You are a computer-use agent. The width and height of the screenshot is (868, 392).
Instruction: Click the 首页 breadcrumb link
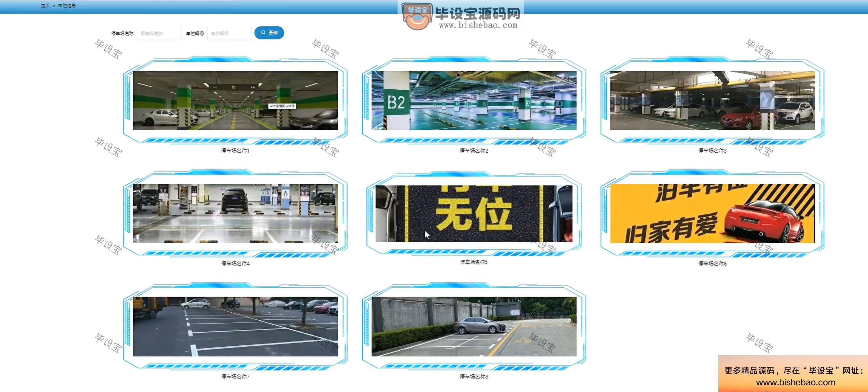(45, 6)
